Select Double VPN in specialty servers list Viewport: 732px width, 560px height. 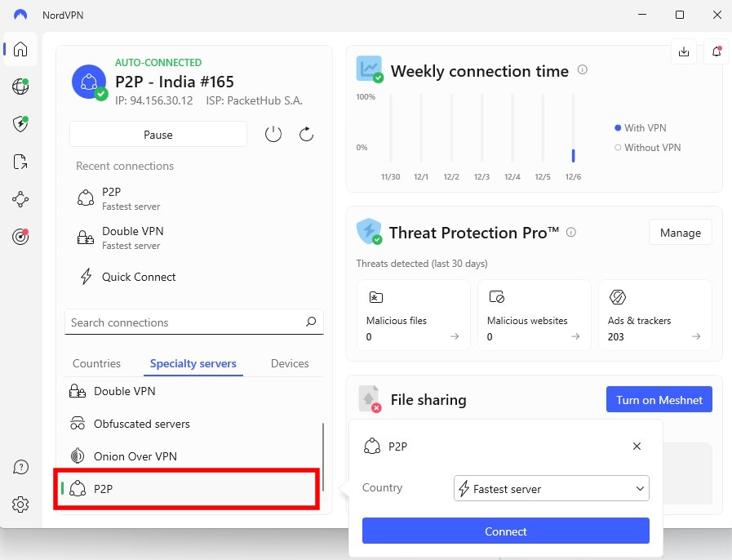pyautogui.click(x=193, y=391)
